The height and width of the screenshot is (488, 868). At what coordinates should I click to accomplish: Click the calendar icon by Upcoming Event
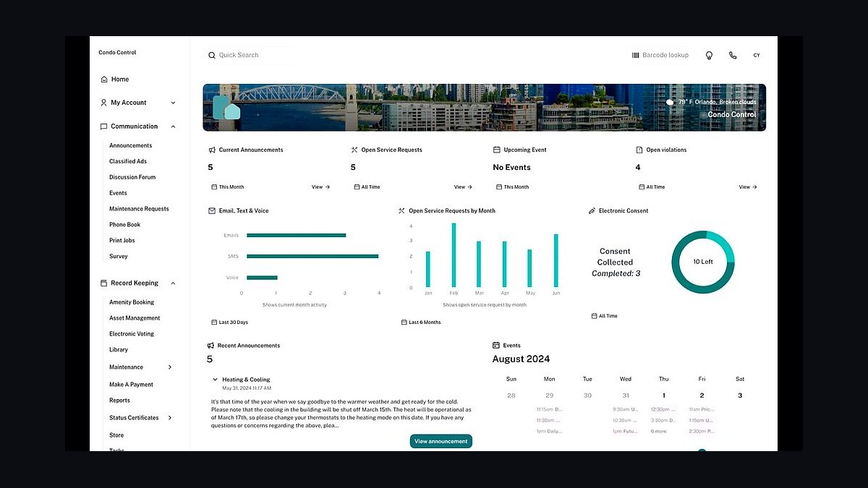497,150
